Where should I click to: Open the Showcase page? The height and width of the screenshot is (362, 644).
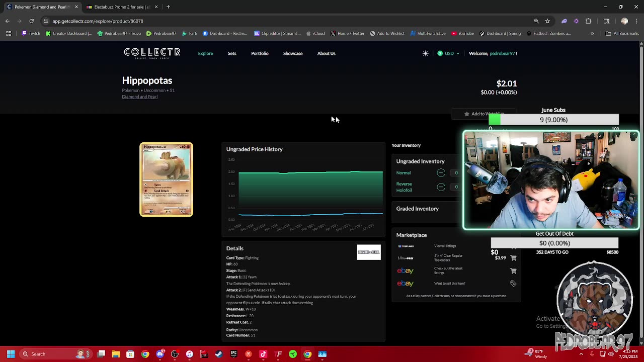point(293,53)
